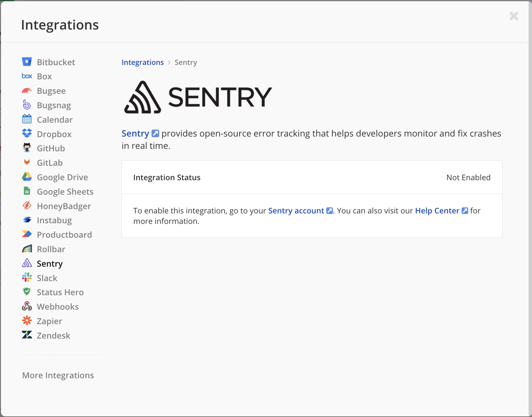Select Box in integrations list
The height and width of the screenshot is (417, 532).
44,76
